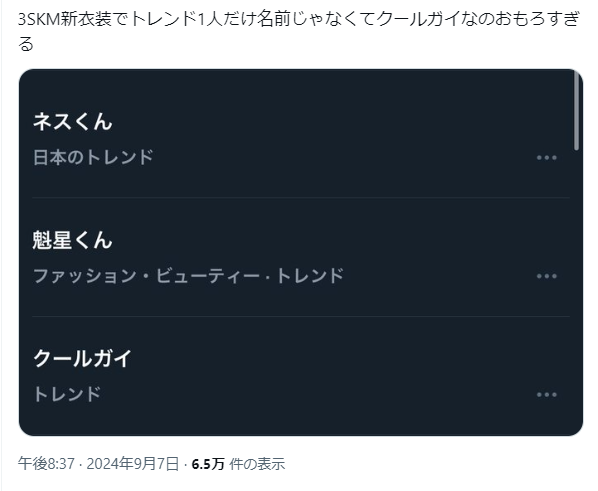Click the 6.5万 view count

click(208, 464)
